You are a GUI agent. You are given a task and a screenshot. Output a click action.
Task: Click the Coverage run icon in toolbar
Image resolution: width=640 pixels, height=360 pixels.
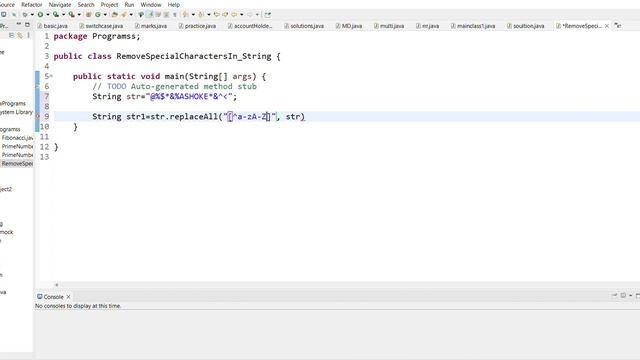tap(56, 15)
